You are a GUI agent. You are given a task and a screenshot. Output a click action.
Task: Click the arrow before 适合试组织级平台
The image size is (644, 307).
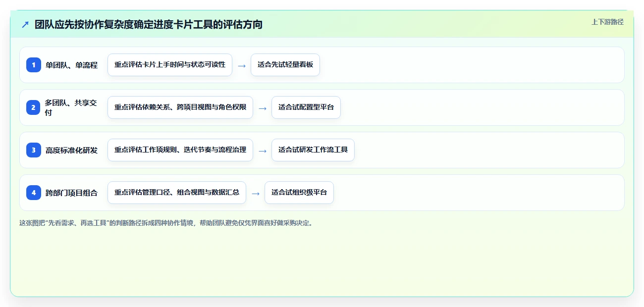pos(255,193)
